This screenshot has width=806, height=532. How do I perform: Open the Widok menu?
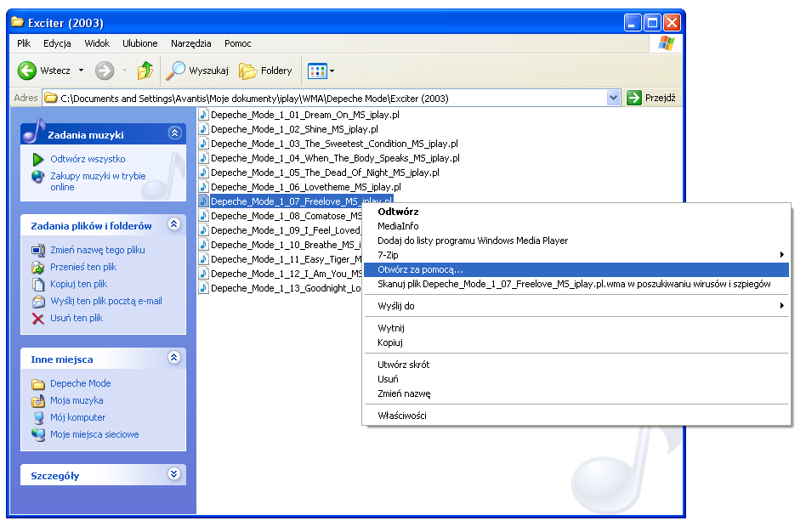97,43
